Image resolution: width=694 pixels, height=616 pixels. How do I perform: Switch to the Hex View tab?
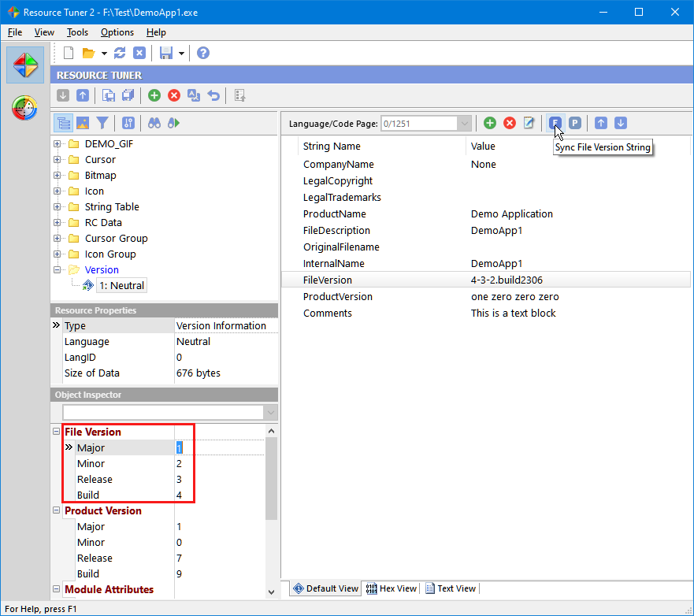click(x=392, y=588)
